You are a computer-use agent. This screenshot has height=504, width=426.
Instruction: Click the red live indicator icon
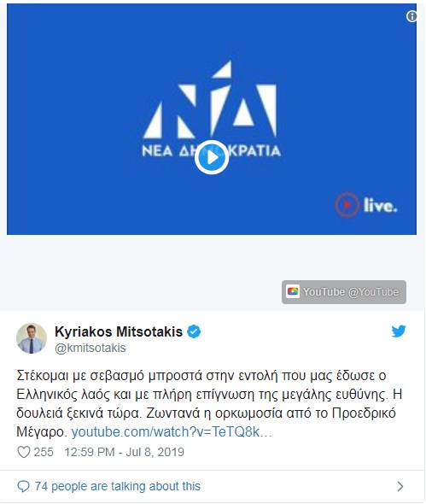click(347, 205)
